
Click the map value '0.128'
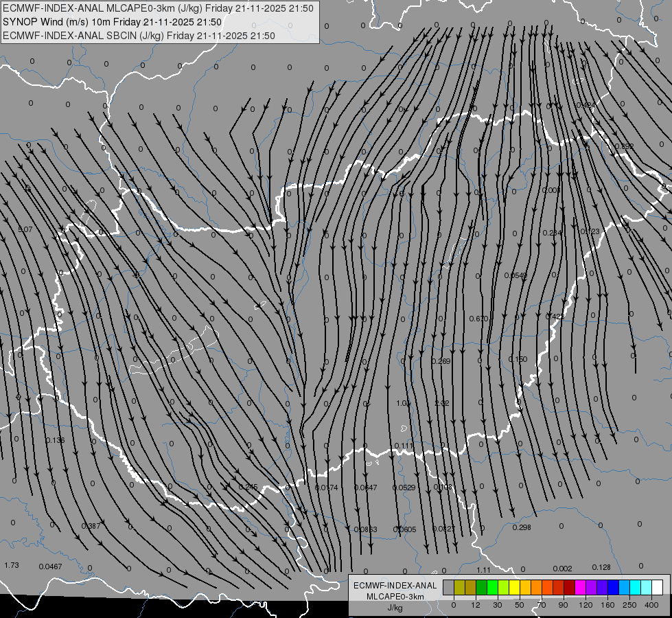(601, 567)
